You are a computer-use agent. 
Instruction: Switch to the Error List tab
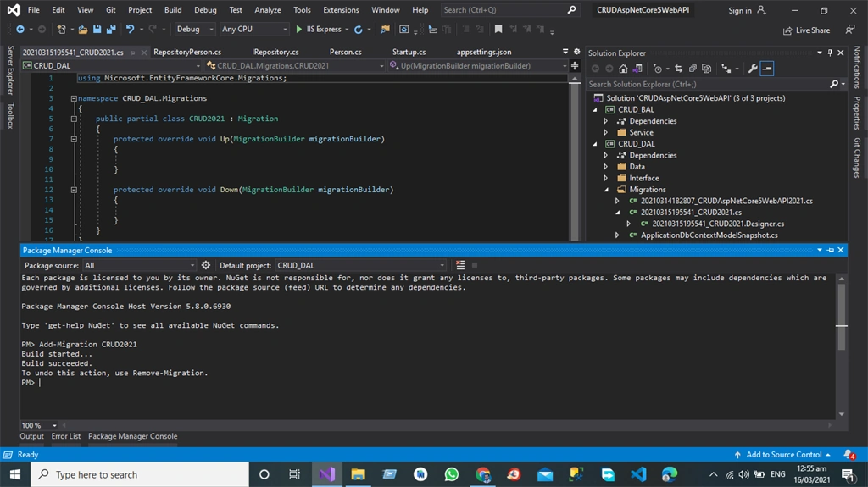[66, 436]
